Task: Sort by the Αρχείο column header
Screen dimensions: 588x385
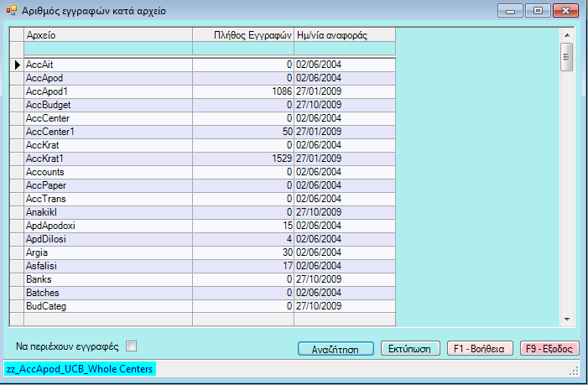Action: pos(108,35)
